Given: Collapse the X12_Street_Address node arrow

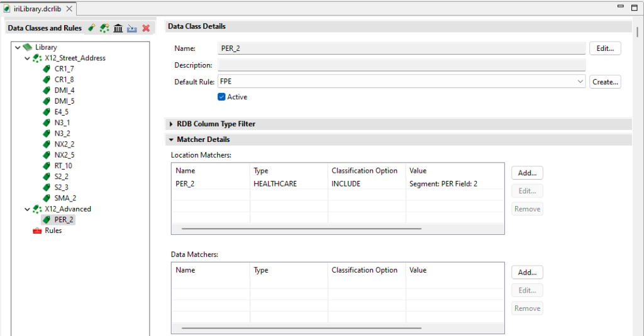Looking at the screenshot, I should [28, 58].
